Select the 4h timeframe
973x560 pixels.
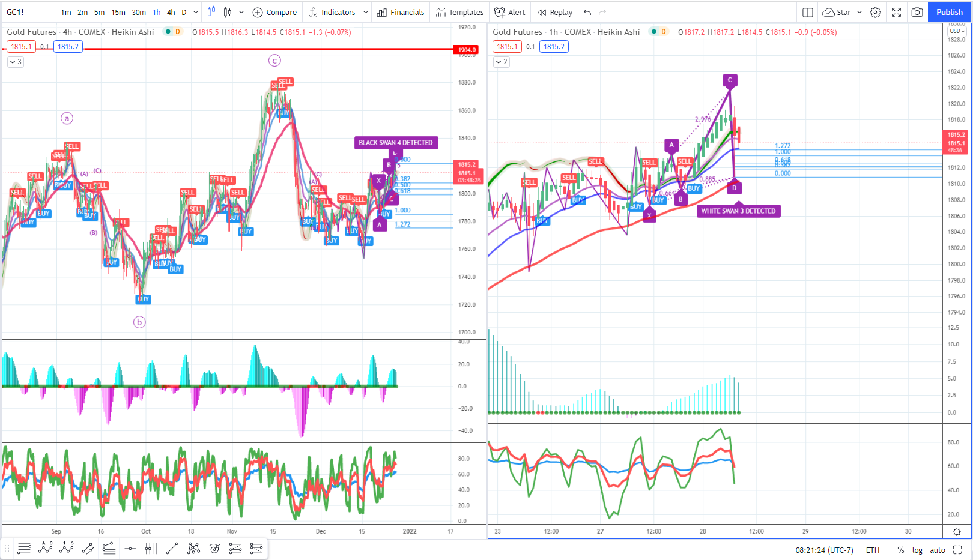point(171,12)
